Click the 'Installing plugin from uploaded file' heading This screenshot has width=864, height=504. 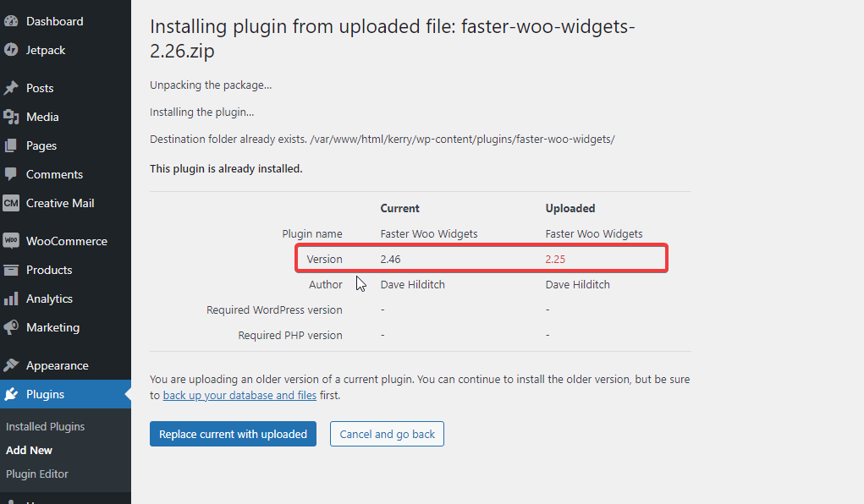(x=393, y=39)
